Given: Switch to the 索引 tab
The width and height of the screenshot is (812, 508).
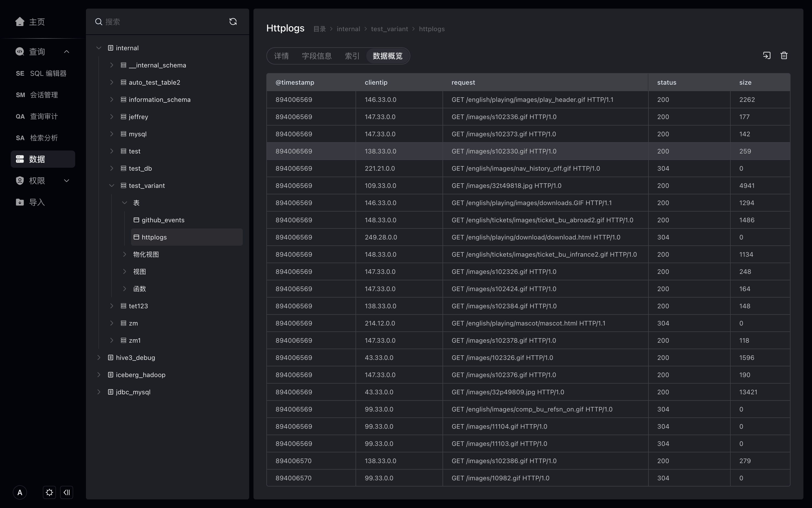Looking at the screenshot, I should click(x=352, y=56).
